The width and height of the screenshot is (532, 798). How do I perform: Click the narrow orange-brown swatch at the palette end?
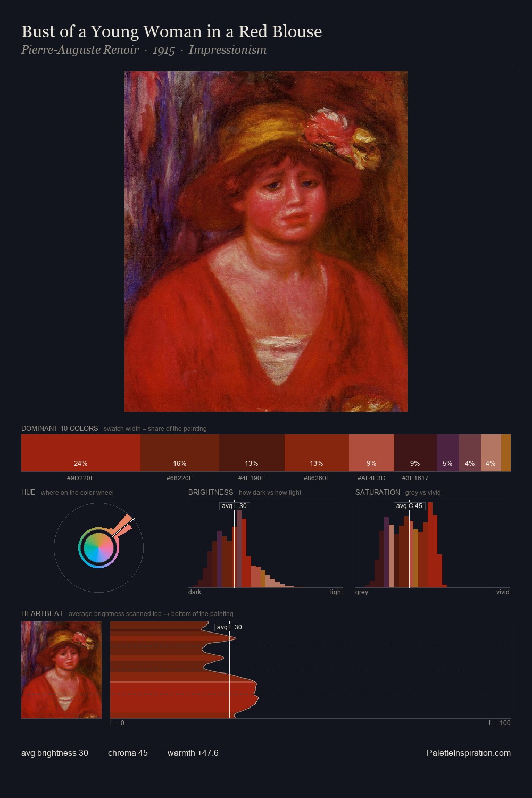[x=506, y=453]
